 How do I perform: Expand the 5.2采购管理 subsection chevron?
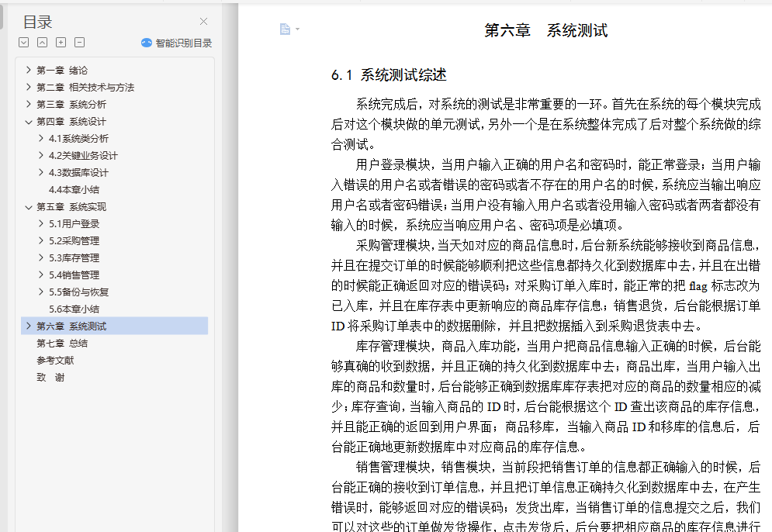tap(41, 240)
